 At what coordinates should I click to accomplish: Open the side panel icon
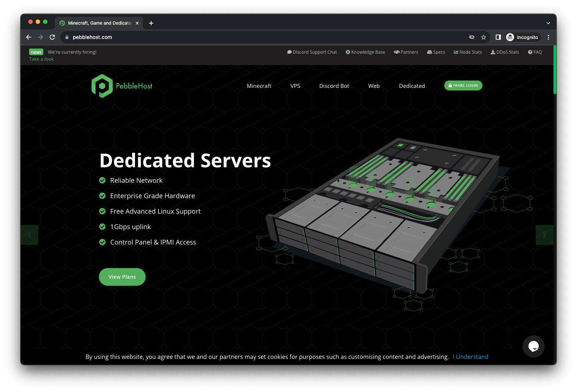(498, 37)
